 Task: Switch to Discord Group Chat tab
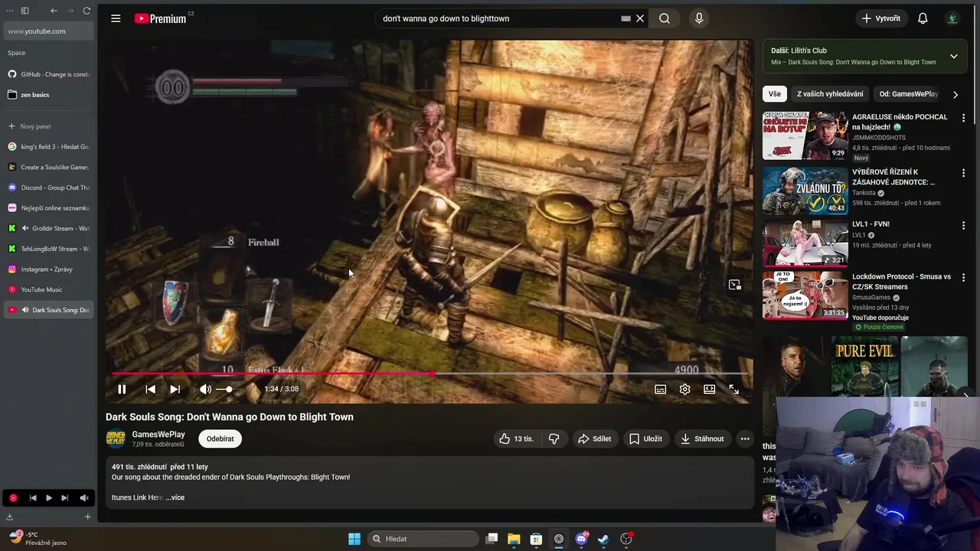coord(49,187)
